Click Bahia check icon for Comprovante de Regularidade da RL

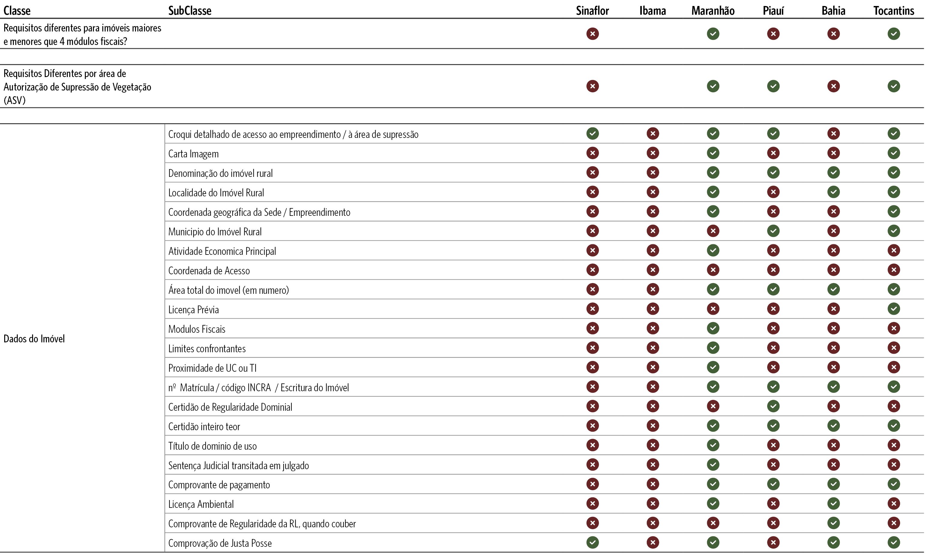(x=833, y=523)
